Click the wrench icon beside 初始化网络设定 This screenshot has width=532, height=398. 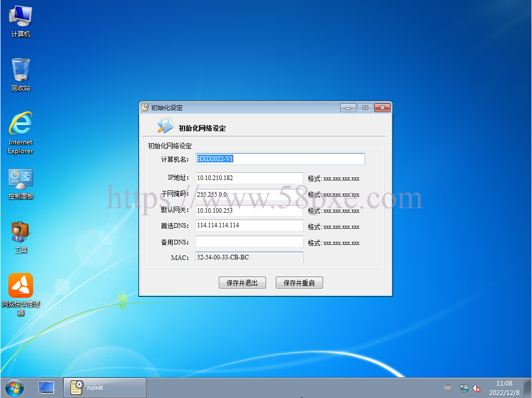click(x=165, y=126)
